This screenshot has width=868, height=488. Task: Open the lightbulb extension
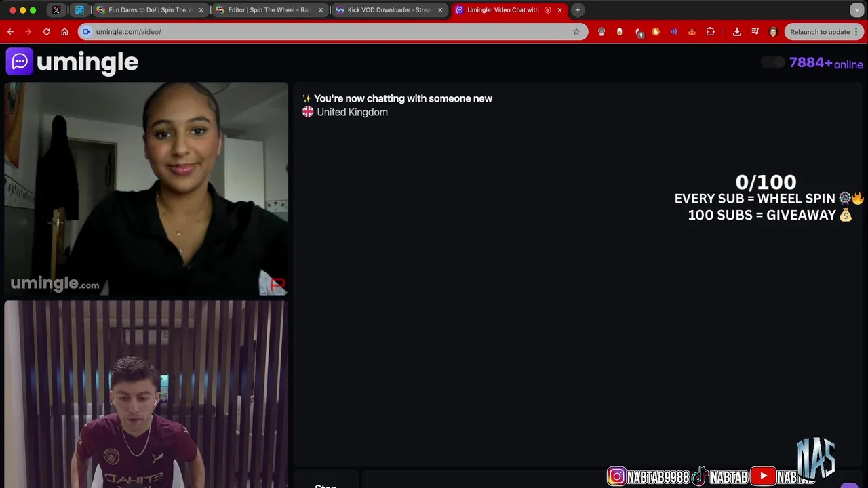tap(601, 32)
